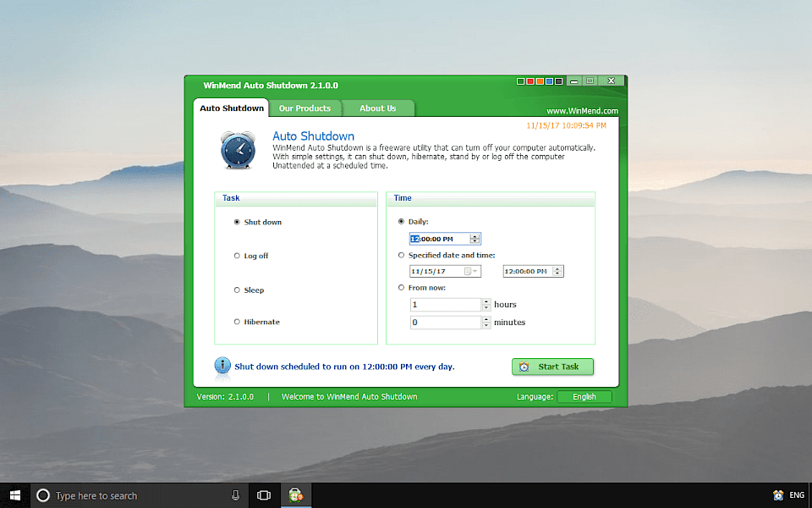Click the Cortana circle icon
This screenshot has height=508, width=812.
click(x=43, y=495)
